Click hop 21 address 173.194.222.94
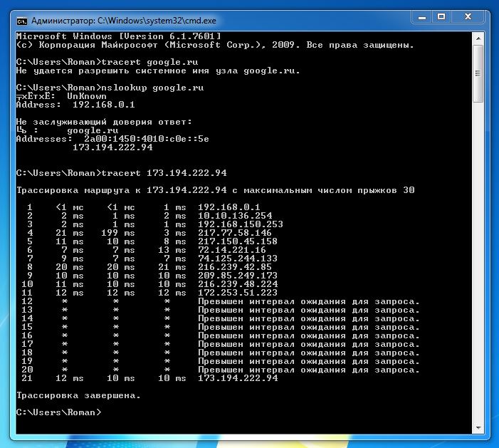This screenshot has height=448, width=499. tap(238, 378)
